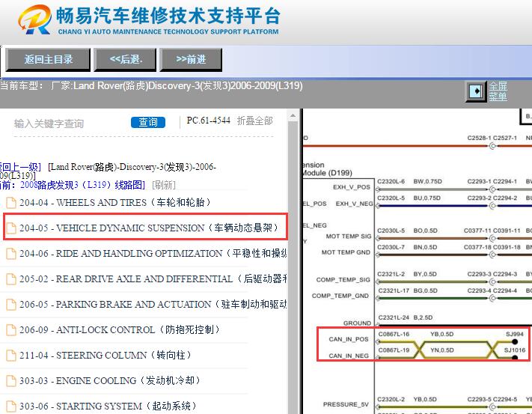Viewport: 532px width, 414px height.
Task: Open 204-05 VEHICLE DYNAMIC SUSPENSION entry
Action: [149, 228]
